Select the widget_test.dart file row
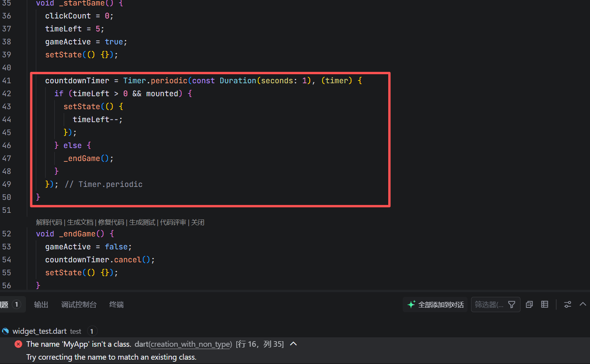 pyautogui.click(x=295, y=331)
